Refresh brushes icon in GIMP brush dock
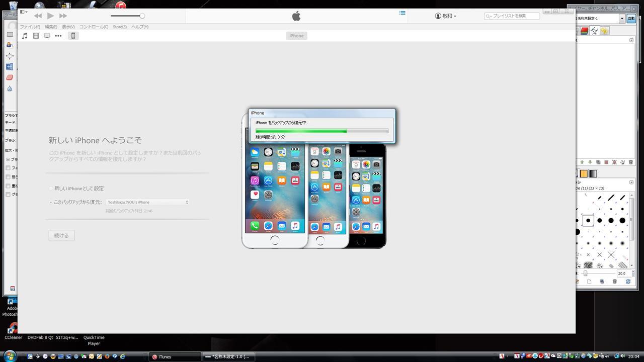The width and height of the screenshot is (644, 362). (x=628, y=282)
